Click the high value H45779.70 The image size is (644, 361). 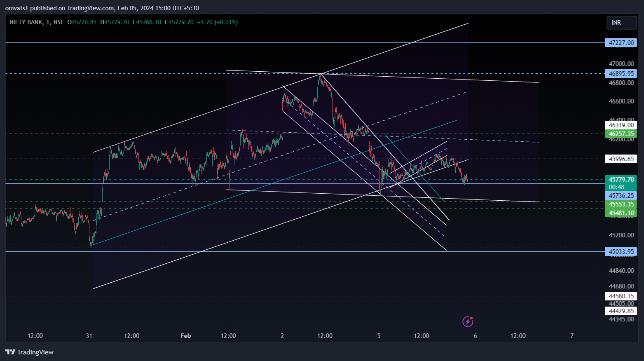pos(115,22)
